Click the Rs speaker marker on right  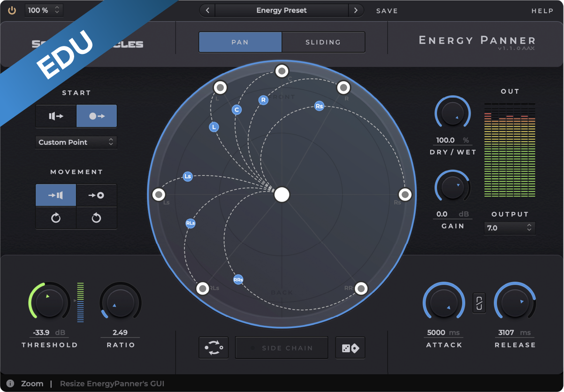click(x=405, y=194)
